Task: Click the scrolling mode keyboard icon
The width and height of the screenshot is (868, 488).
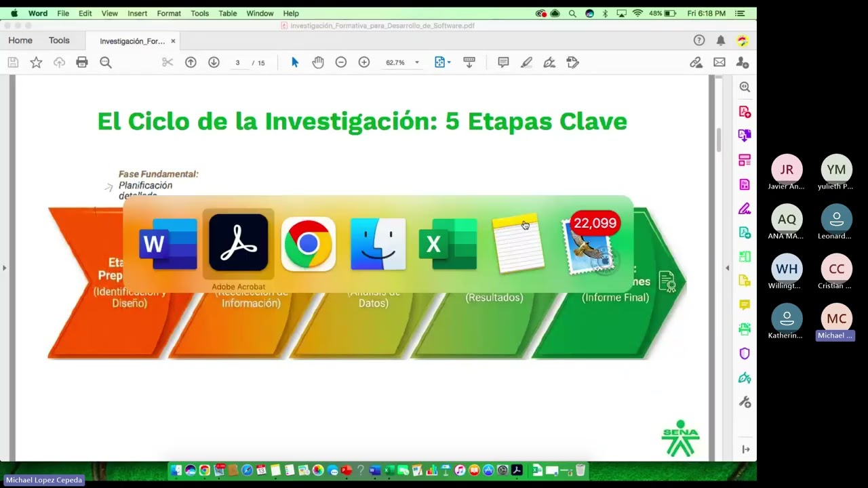Action: pos(469,62)
